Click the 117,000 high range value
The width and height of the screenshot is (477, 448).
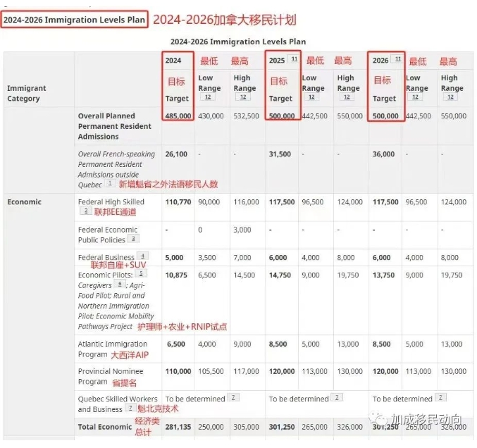point(246,372)
